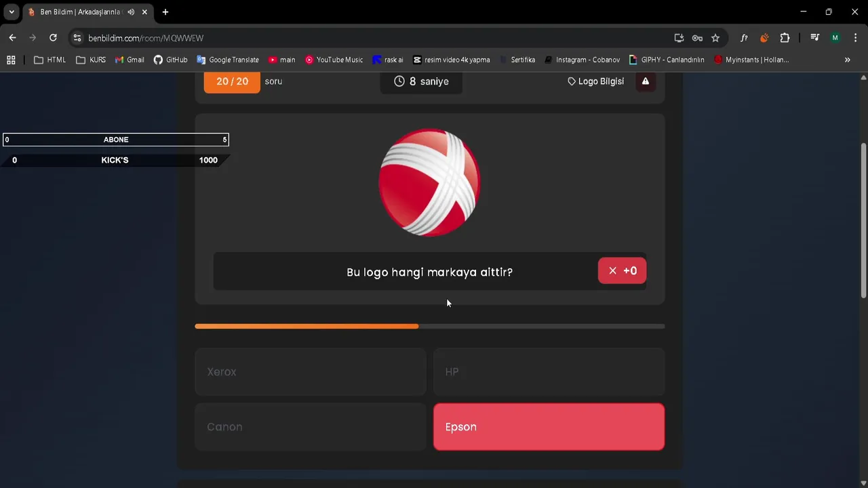868x488 pixels.
Task: Click the red and white logo image
Action: click(x=430, y=182)
